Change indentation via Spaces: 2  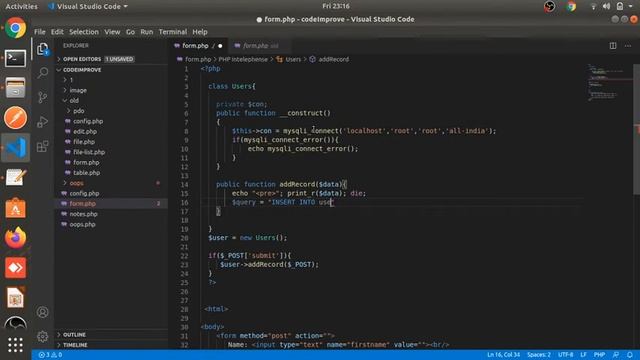tap(538, 355)
